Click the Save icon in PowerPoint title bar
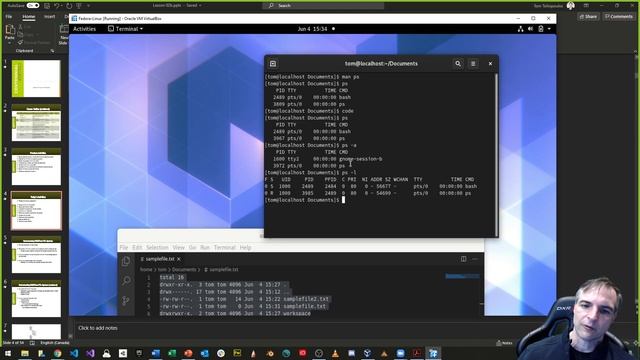Screen dimensions: 640x360 click(47, 6)
